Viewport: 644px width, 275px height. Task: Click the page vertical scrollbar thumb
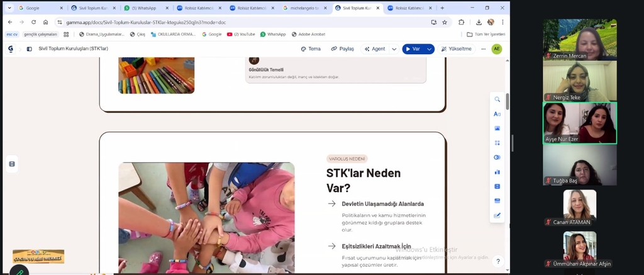507,101
